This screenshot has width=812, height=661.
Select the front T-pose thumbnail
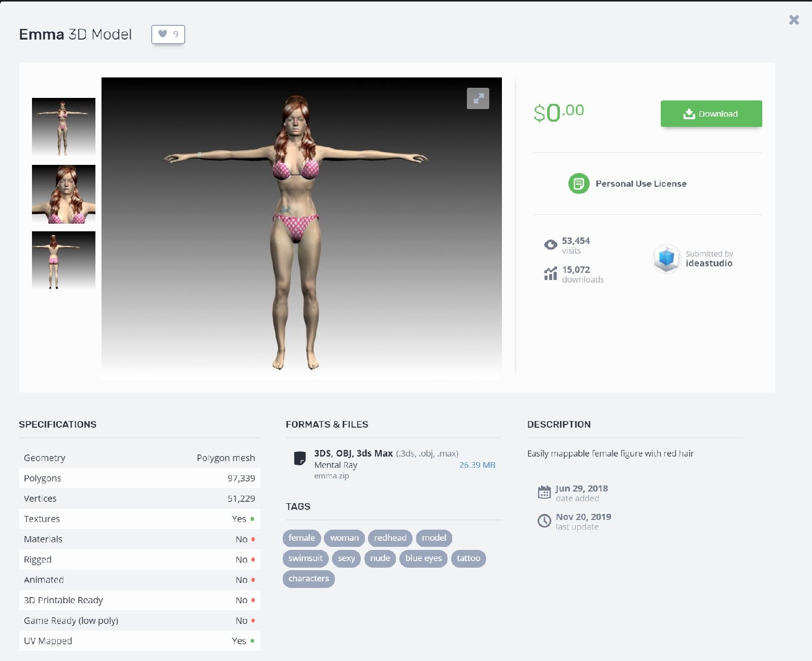(63, 127)
